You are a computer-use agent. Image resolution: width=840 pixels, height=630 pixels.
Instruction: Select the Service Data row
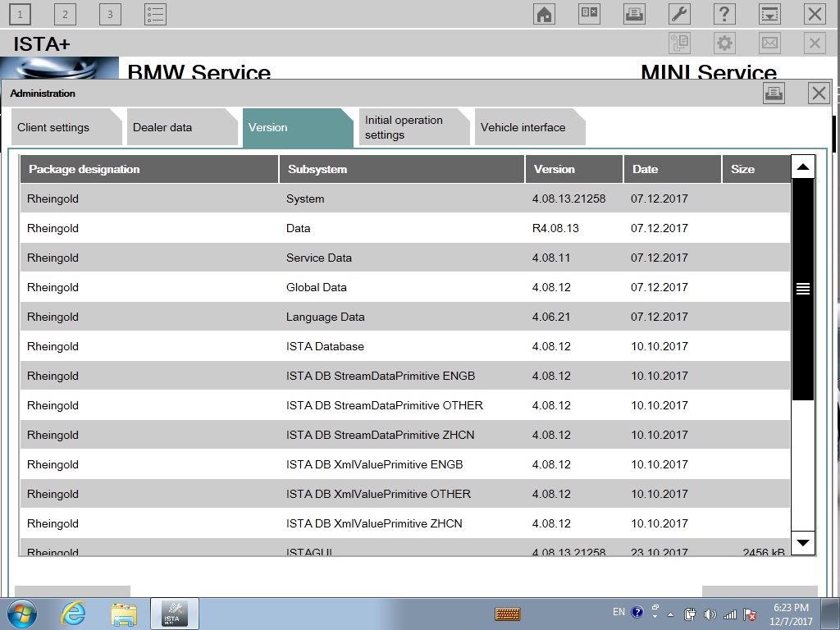(405, 258)
